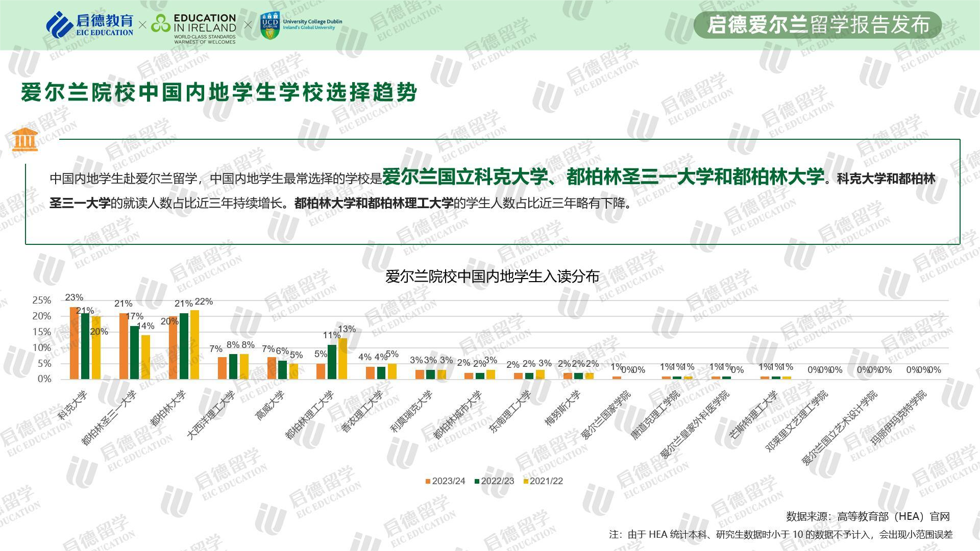Image resolution: width=980 pixels, height=551 pixels.
Task: Toggle the 2023/24 series in the legend
Action: click(440, 481)
